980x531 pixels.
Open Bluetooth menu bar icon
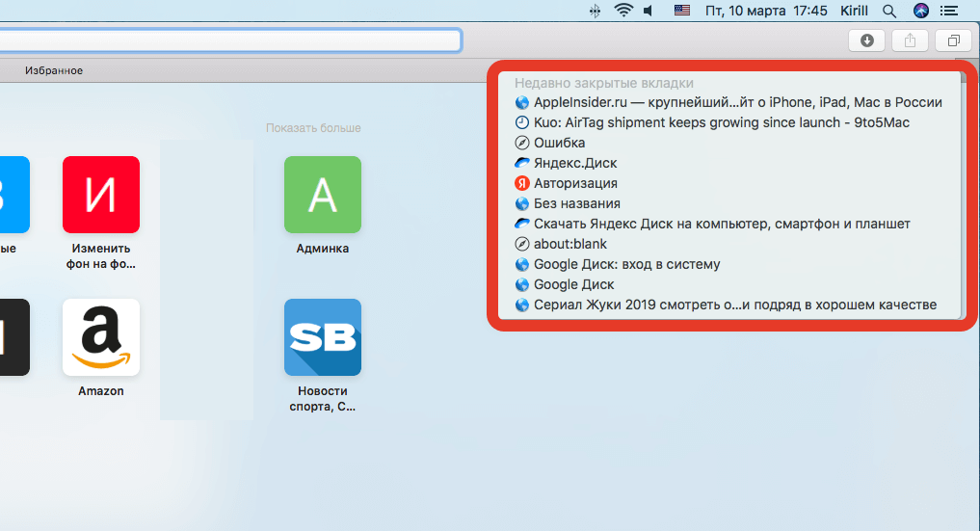(597, 11)
